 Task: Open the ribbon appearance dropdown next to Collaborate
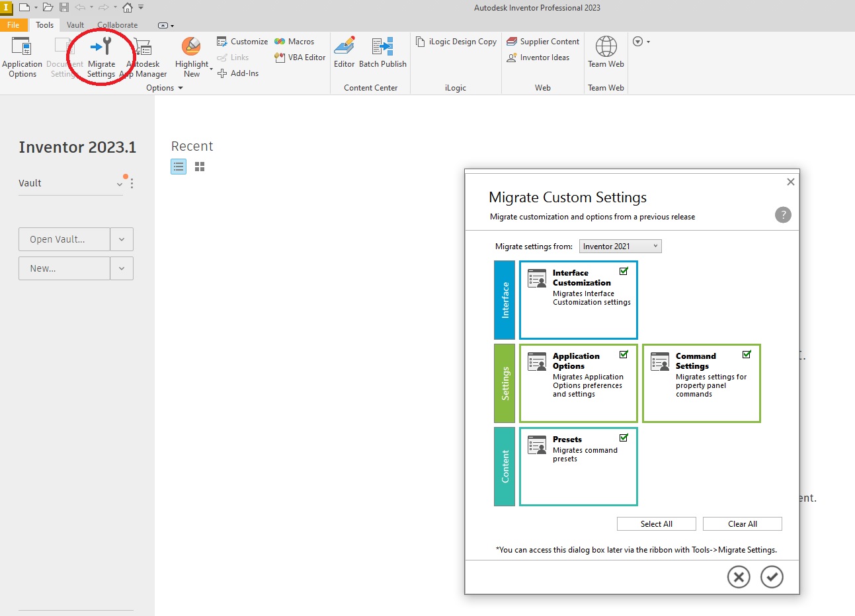coord(165,25)
